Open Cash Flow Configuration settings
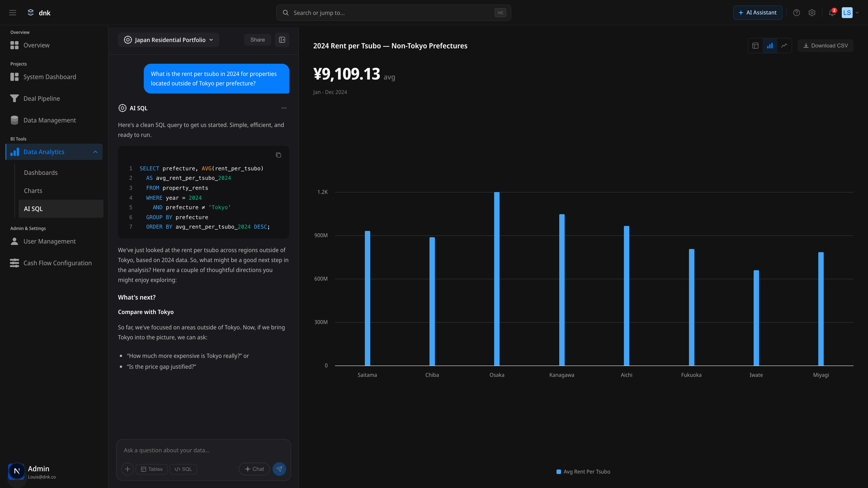The image size is (868, 488). tap(57, 263)
